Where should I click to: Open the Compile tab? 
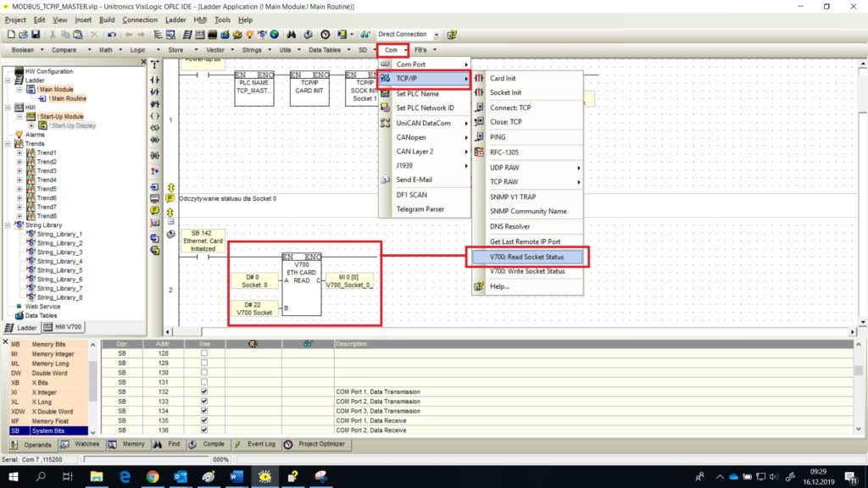(x=207, y=444)
